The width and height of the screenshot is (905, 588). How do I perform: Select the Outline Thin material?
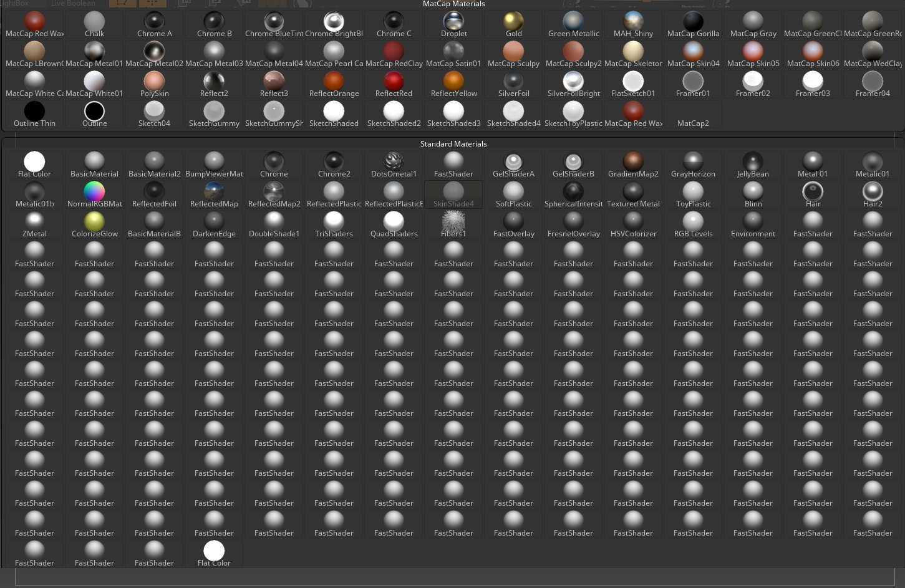34,114
